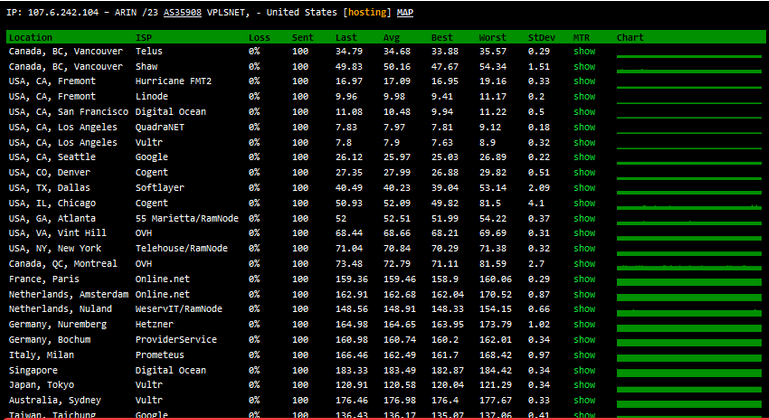Show MTR for Montreal OVH row

pyautogui.click(x=584, y=263)
